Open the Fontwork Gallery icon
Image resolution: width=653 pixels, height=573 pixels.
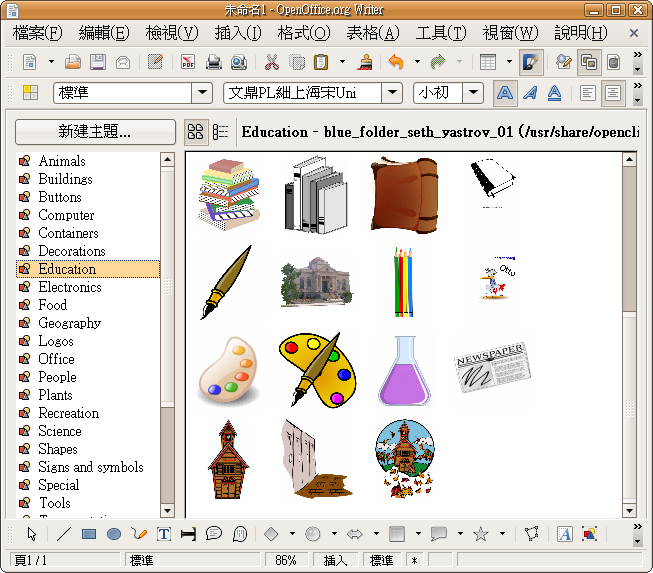564,534
